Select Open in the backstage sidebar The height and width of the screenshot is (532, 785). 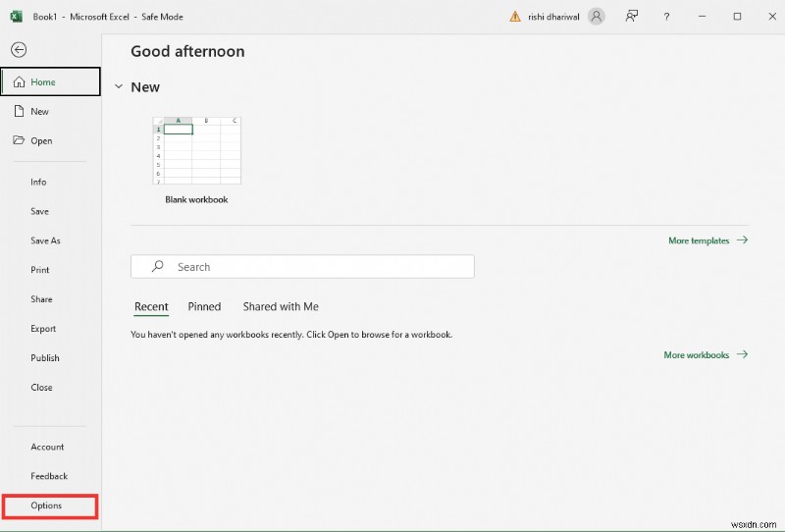coord(51,140)
